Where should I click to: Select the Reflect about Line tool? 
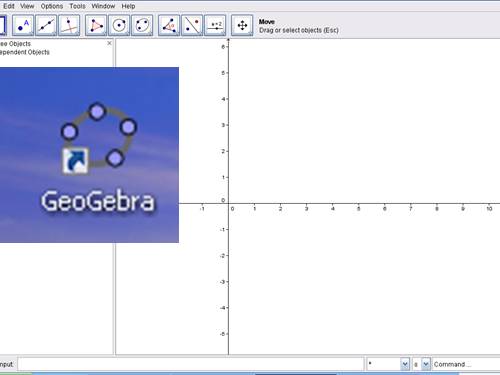[192, 25]
